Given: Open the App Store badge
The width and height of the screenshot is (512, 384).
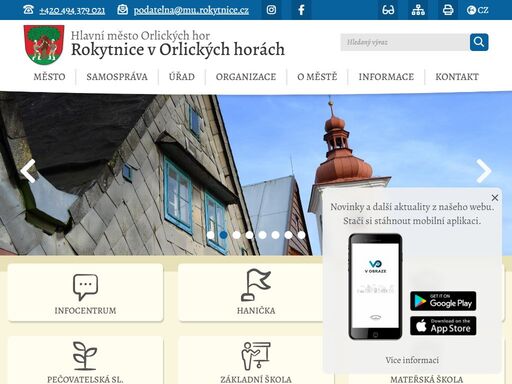Looking at the screenshot, I should (443, 326).
